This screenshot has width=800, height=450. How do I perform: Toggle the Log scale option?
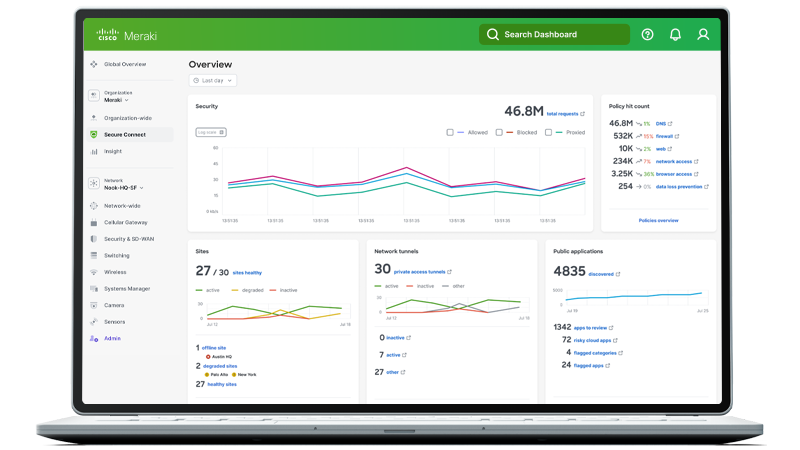click(211, 132)
